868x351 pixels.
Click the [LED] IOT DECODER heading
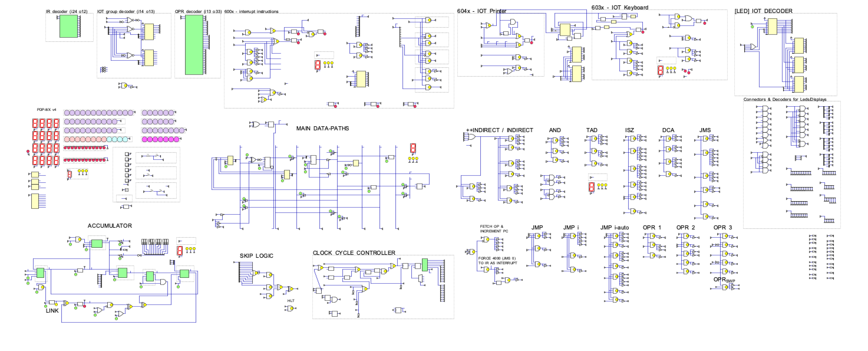click(x=763, y=11)
